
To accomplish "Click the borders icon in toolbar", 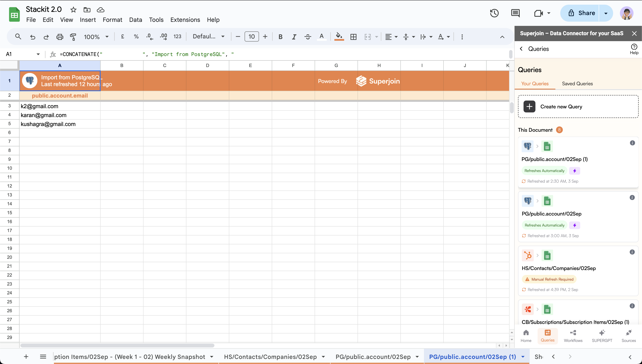I will tap(353, 37).
